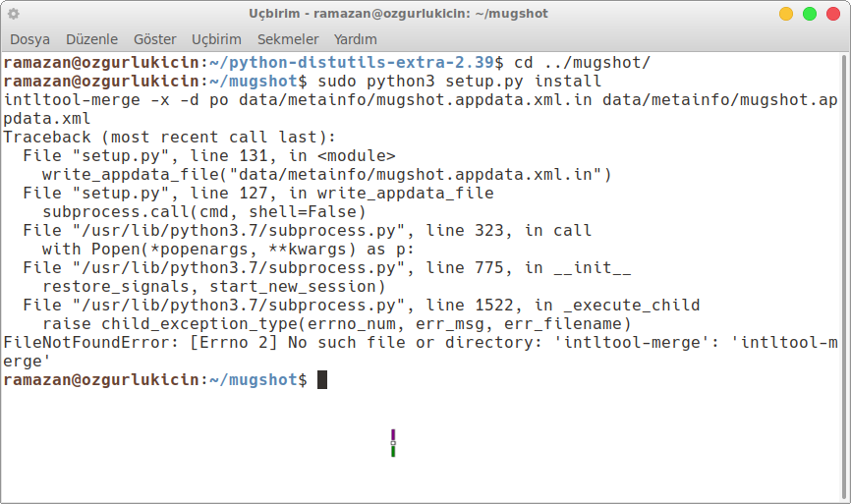The image size is (851, 504).
Task: Click the 'cd ../mugshot/' command text
Action: 582,63
